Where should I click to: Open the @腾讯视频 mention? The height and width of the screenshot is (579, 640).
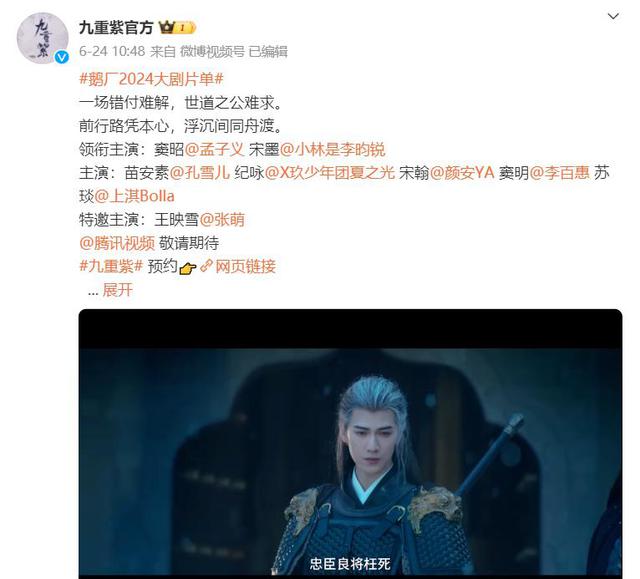[117, 243]
